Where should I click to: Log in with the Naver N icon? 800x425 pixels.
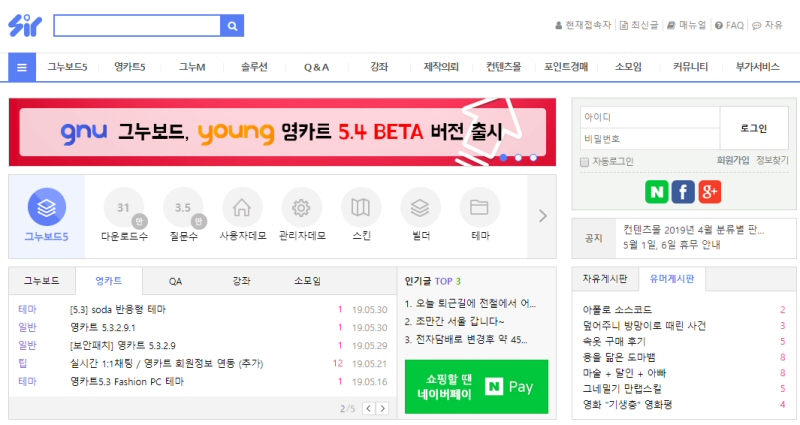click(657, 192)
